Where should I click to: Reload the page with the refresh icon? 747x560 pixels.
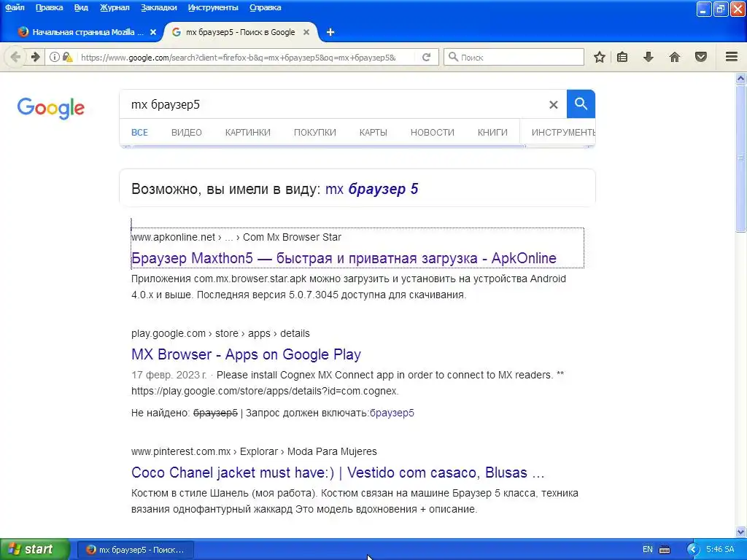tap(426, 57)
